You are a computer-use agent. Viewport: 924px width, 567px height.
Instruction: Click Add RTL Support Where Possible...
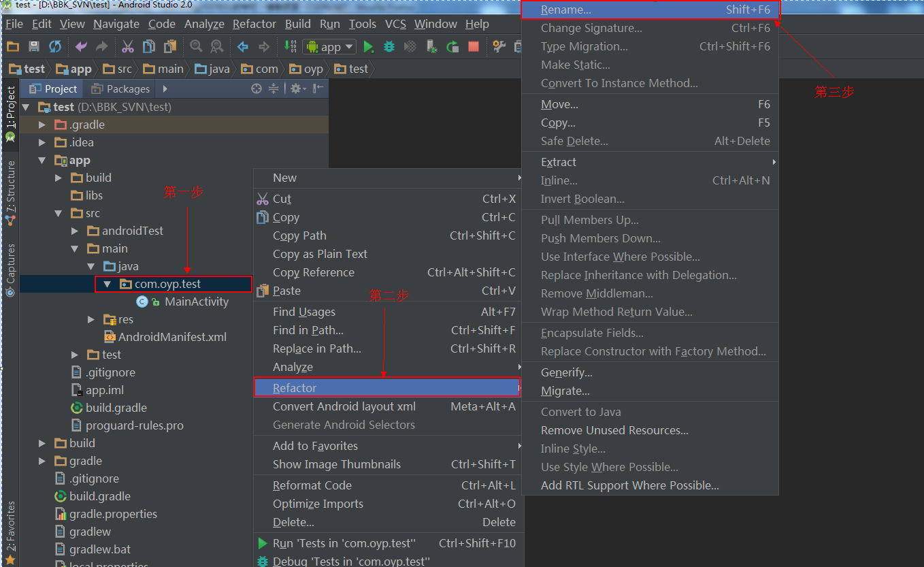click(x=650, y=485)
